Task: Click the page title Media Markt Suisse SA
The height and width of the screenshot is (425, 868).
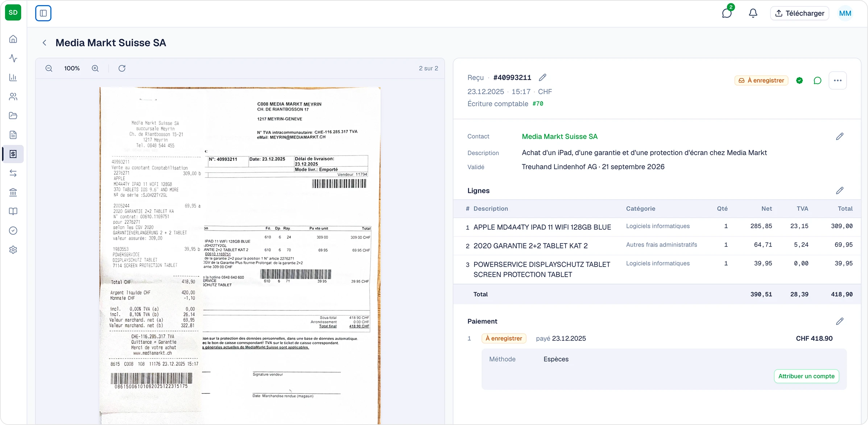Action: point(111,43)
